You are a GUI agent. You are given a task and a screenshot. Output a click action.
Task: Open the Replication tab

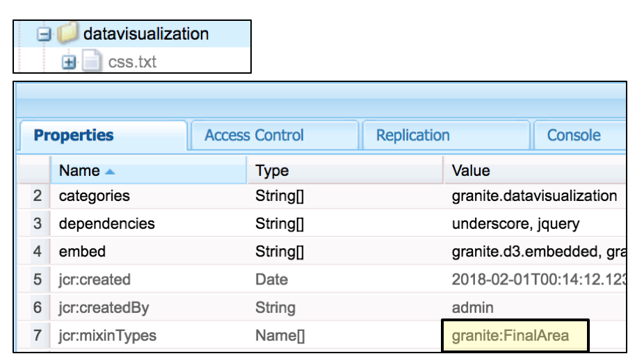click(x=412, y=136)
